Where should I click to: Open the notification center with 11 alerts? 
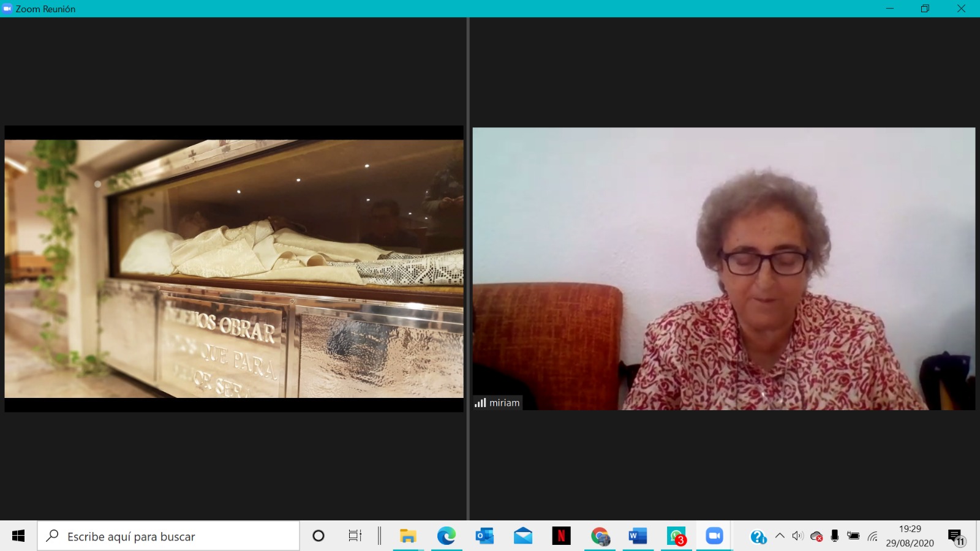(956, 537)
